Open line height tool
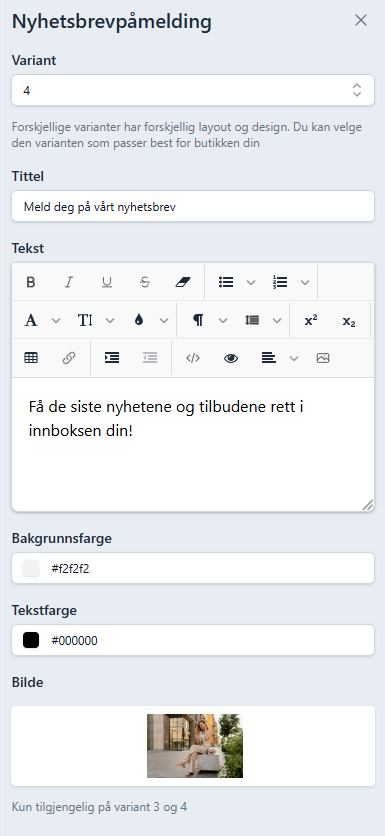 coord(252,320)
